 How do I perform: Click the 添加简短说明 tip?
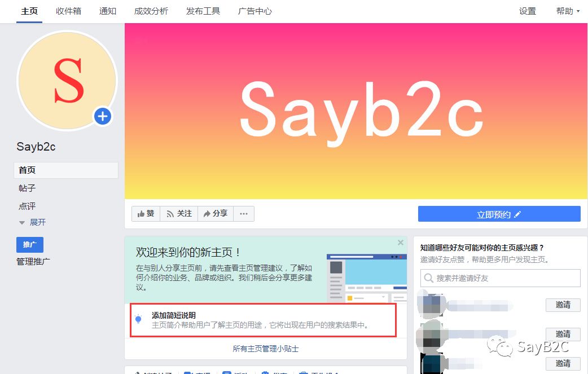tap(263, 320)
